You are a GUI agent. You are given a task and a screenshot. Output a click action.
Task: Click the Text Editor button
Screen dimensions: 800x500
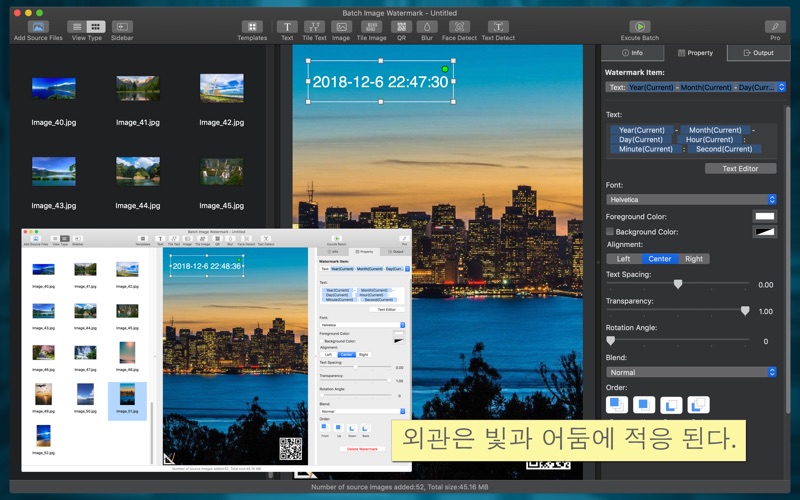coord(740,169)
